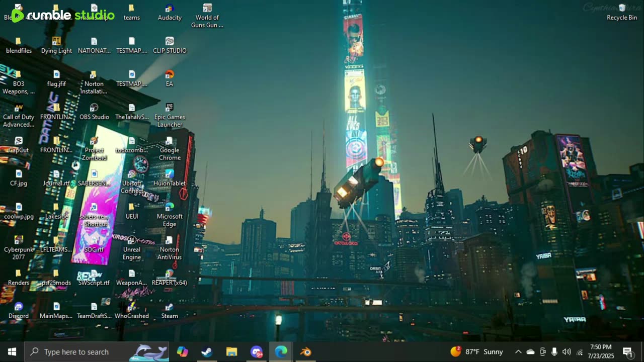Launch OBS Studio from the desktop
Viewport: 644px width, 362px height.
[x=94, y=112]
